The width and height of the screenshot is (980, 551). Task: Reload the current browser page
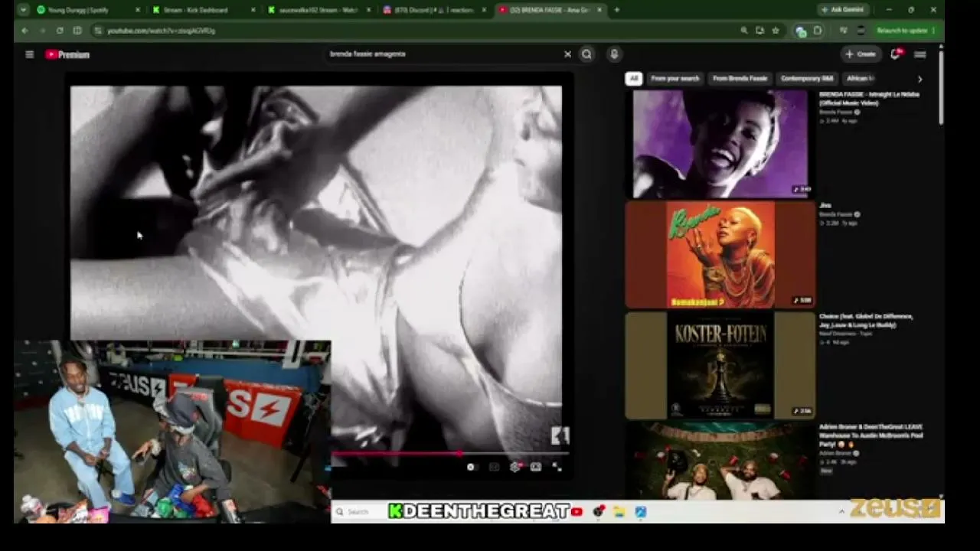[60, 31]
